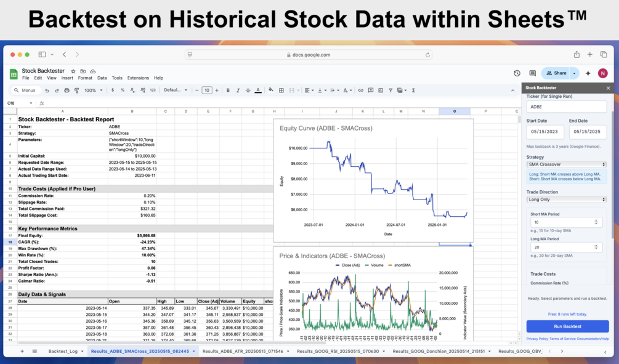
Task: Open the Format menu
Action: [x=85, y=78]
